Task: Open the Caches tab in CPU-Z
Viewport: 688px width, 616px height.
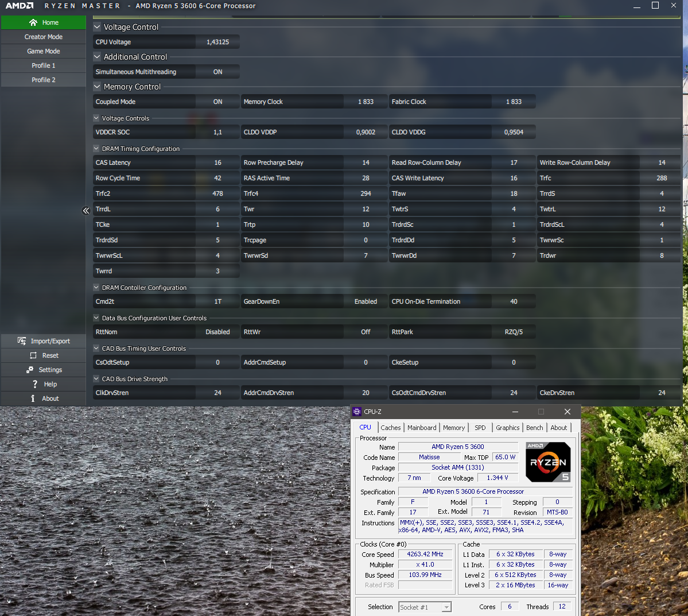Action: pos(391,428)
